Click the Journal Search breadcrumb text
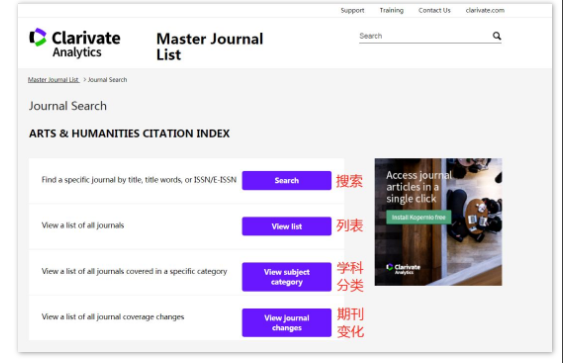569x363 pixels. [107, 79]
